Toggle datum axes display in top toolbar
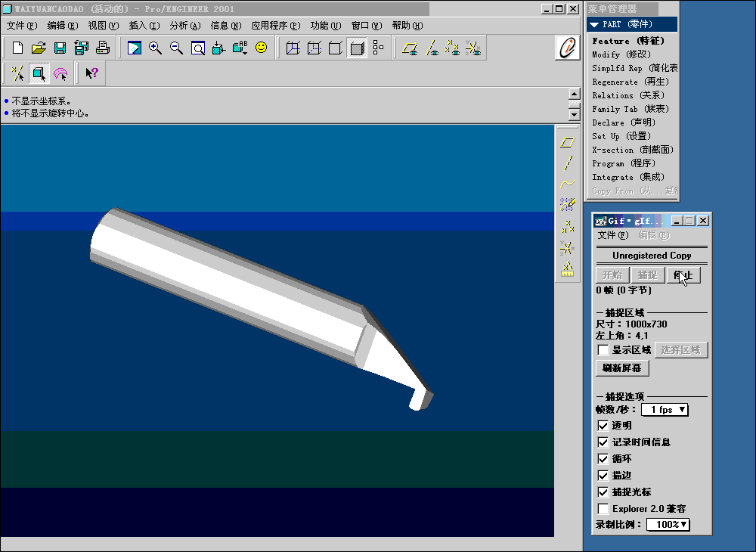 point(431,48)
